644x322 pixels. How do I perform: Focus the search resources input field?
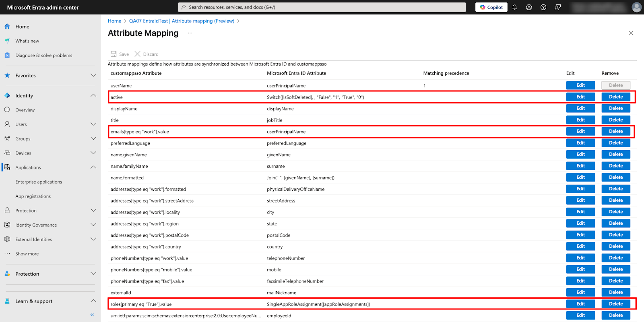click(322, 7)
